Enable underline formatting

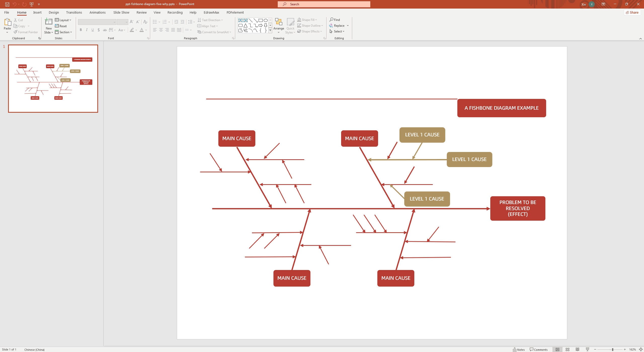[93, 30]
